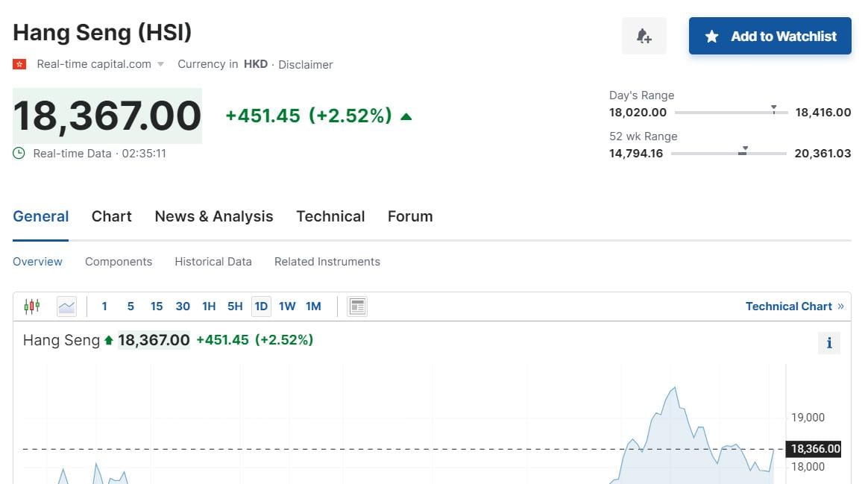Select the area chart type icon
Viewport: 868px width, 484px height.
click(67, 306)
